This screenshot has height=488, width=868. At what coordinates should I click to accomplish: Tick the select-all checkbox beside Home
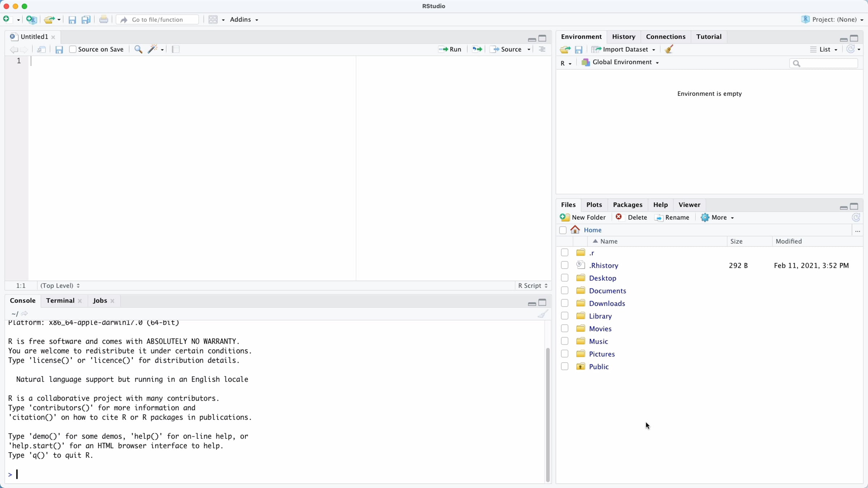pos(563,230)
